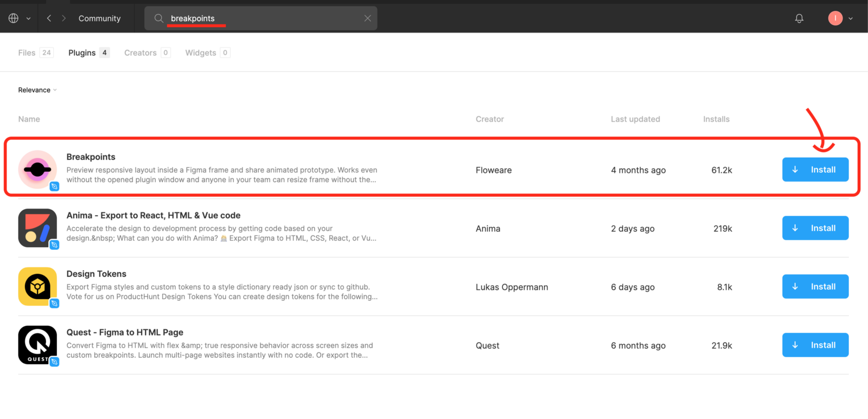Viewport: 868px width, 419px height.
Task: Click the 61.2k installs value
Action: [x=722, y=170]
